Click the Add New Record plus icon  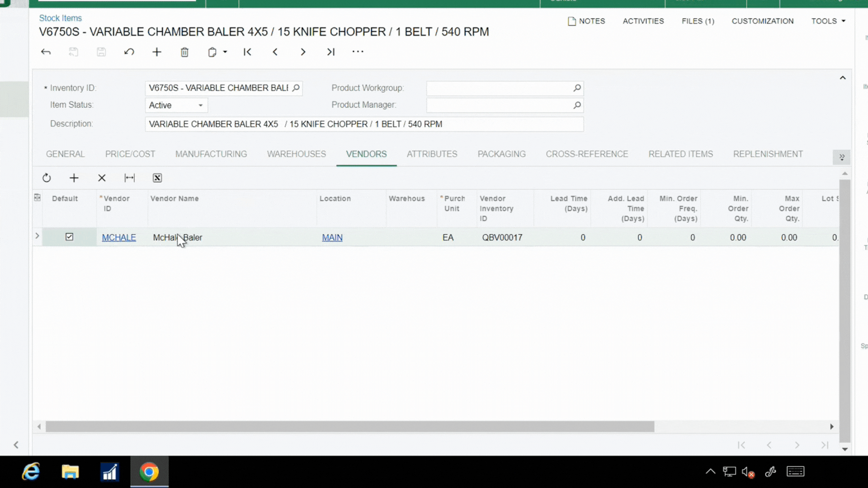tap(156, 52)
